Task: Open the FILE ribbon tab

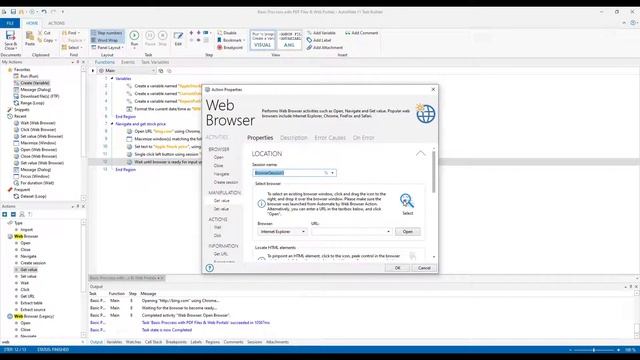Action: click(x=10, y=23)
